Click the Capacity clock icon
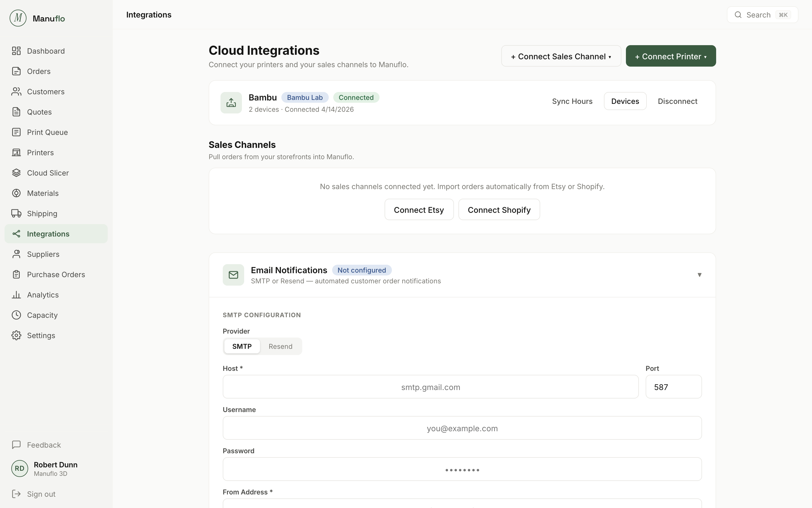This screenshot has width=812, height=508. [16, 315]
